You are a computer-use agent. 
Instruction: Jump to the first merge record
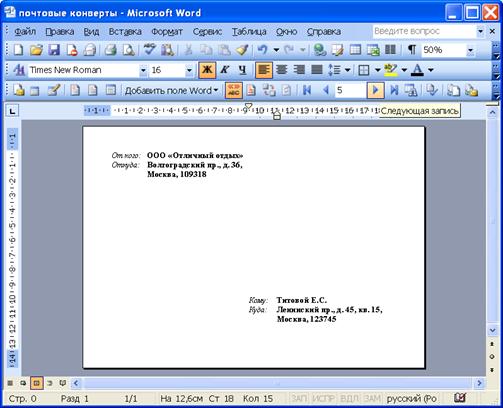pyautogui.click(x=307, y=90)
